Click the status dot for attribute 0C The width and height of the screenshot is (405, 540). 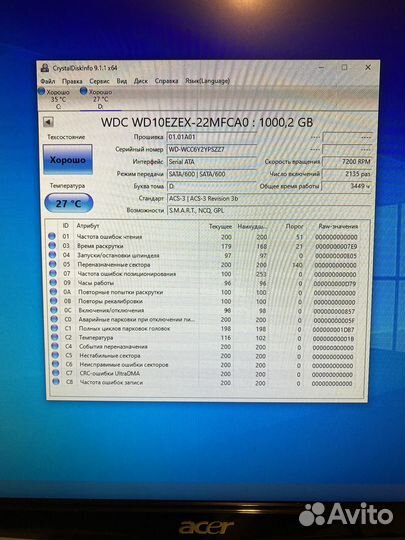point(54,310)
